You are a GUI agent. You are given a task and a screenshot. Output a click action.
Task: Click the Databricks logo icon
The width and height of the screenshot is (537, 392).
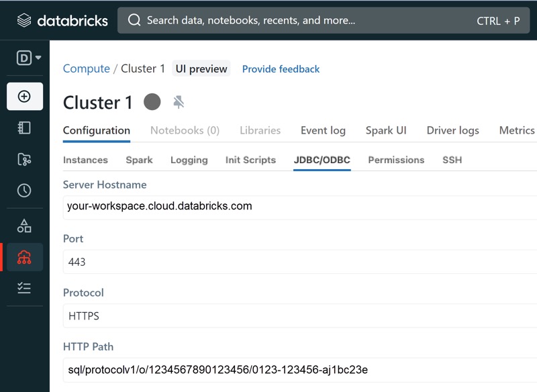[24, 21]
